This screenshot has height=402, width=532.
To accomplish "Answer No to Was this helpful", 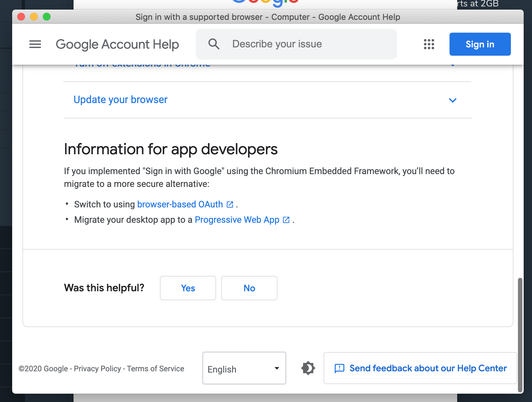I will coord(249,288).
